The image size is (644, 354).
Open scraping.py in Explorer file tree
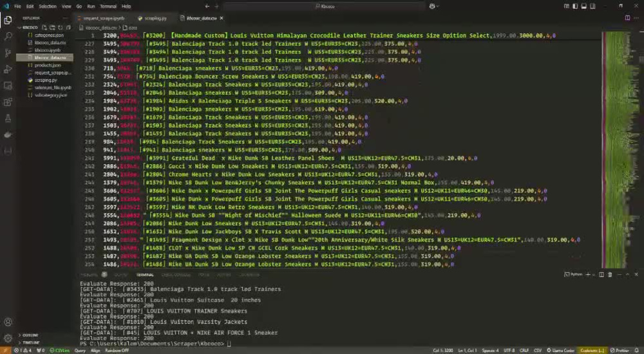click(45, 80)
